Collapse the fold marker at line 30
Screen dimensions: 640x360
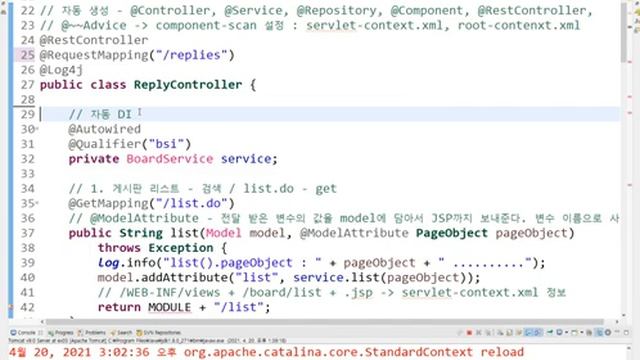click(37, 129)
